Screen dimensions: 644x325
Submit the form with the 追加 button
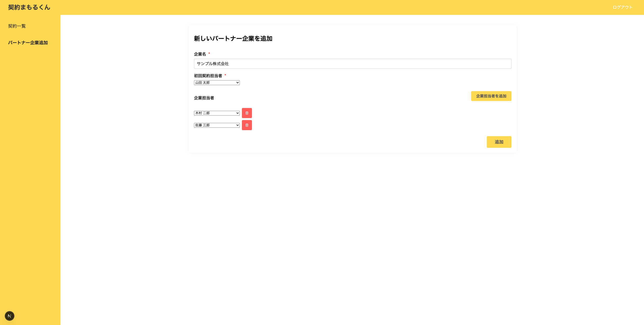(x=499, y=142)
